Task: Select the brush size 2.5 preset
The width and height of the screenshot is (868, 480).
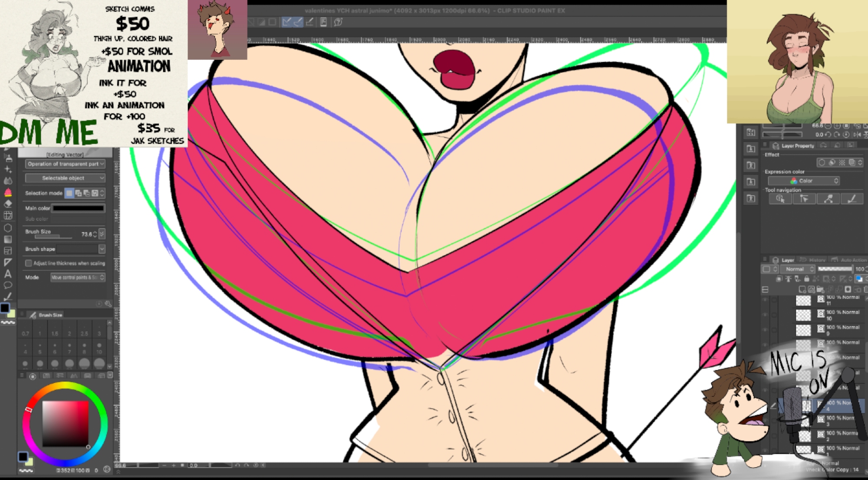Action: 84,330
